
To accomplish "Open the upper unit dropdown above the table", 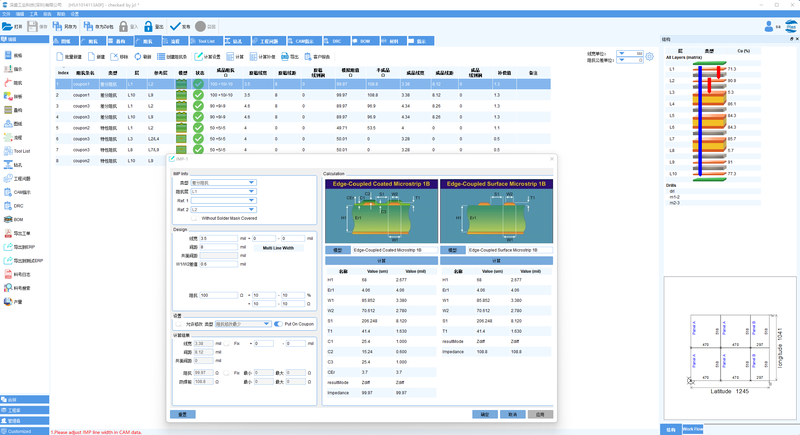I will point(630,53).
